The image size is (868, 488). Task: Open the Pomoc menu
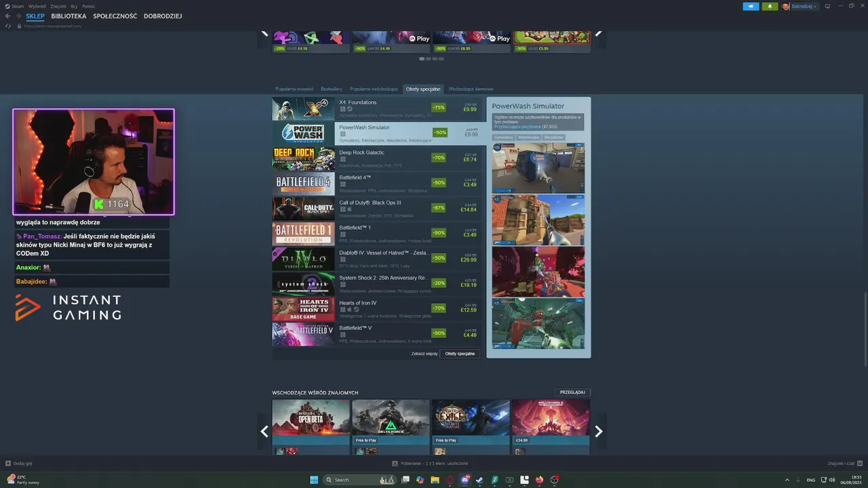point(89,6)
